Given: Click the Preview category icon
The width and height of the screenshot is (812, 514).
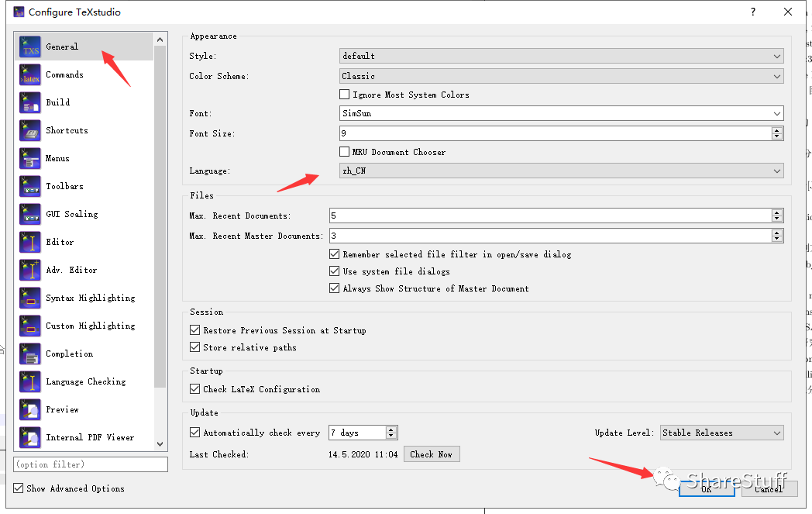Looking at the screenshot, I should click(30, 410).
